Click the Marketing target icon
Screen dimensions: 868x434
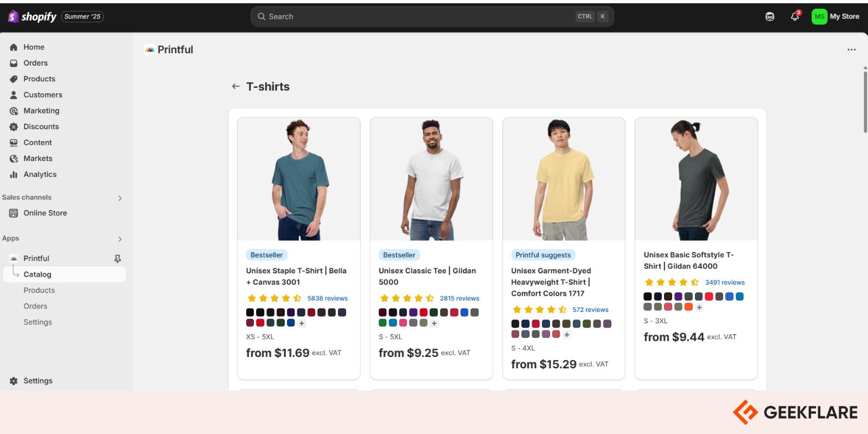[x=14, y=111]
